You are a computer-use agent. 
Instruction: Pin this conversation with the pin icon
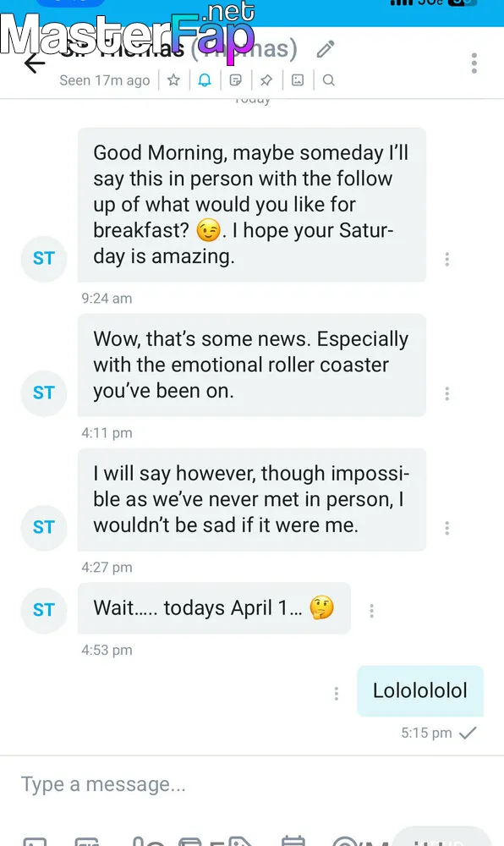(x=266, y=80)
